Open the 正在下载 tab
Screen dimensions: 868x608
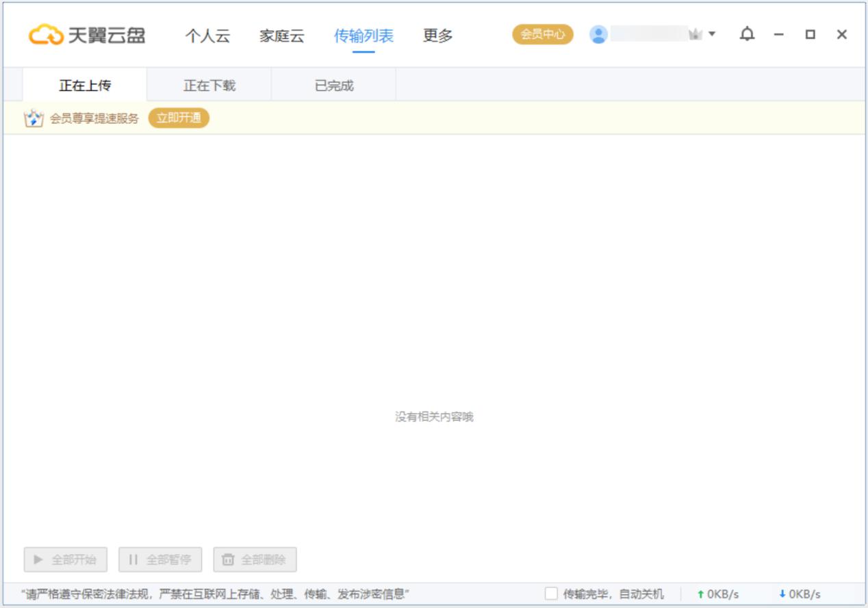click(x=209, y=86)
